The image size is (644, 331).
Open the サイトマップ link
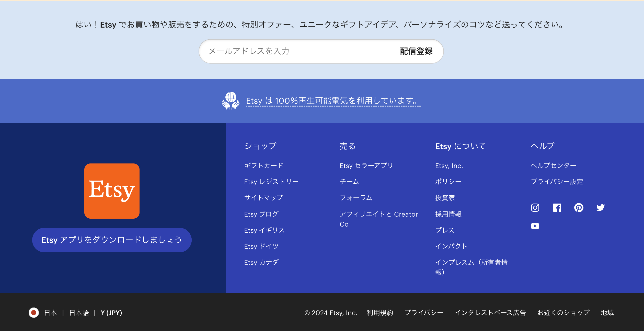click(263, 198)
